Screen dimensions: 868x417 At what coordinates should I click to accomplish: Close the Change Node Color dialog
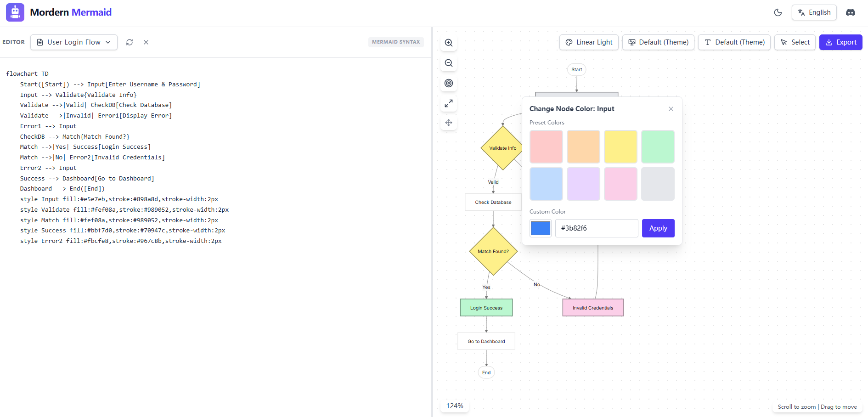click(671, 109)
